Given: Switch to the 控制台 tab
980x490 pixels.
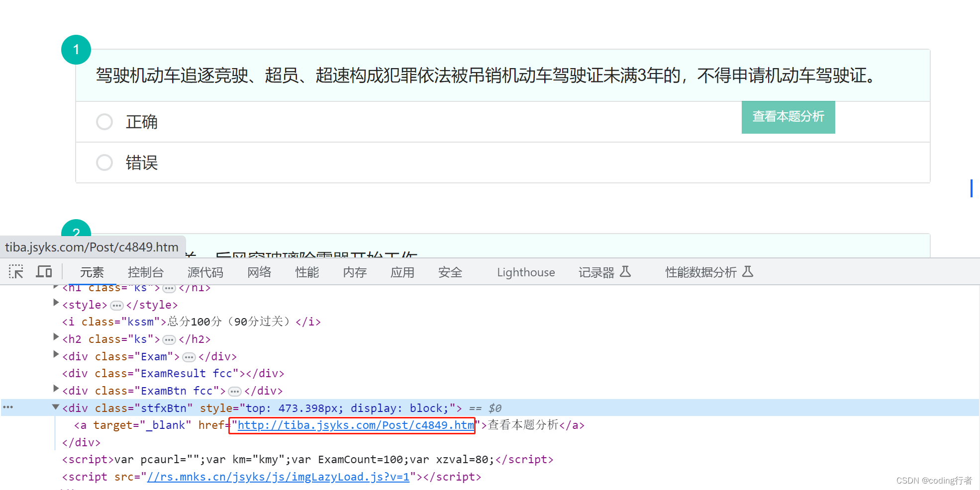Looking at the screenshot, I should pos(146,272).
